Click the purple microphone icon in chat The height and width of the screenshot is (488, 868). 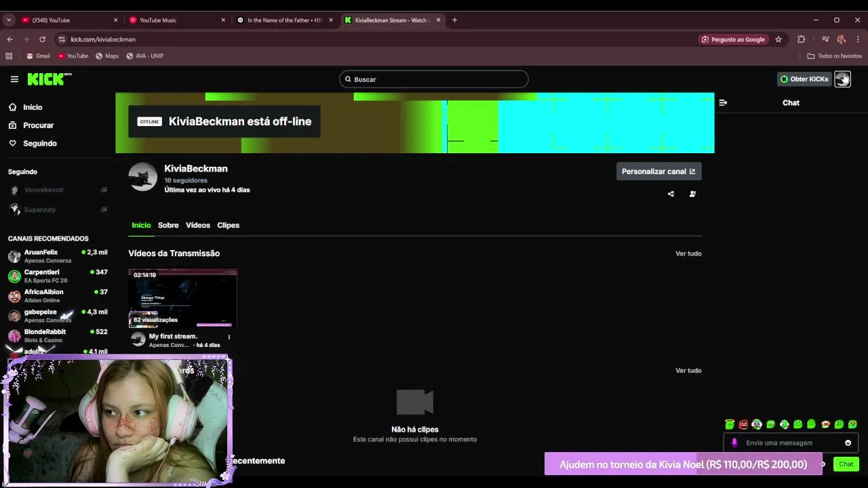click(734, 443)
